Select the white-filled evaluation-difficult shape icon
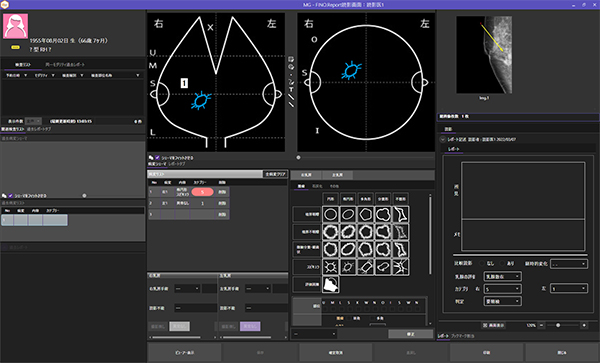The image size is (600, 363). pos(331,285)
